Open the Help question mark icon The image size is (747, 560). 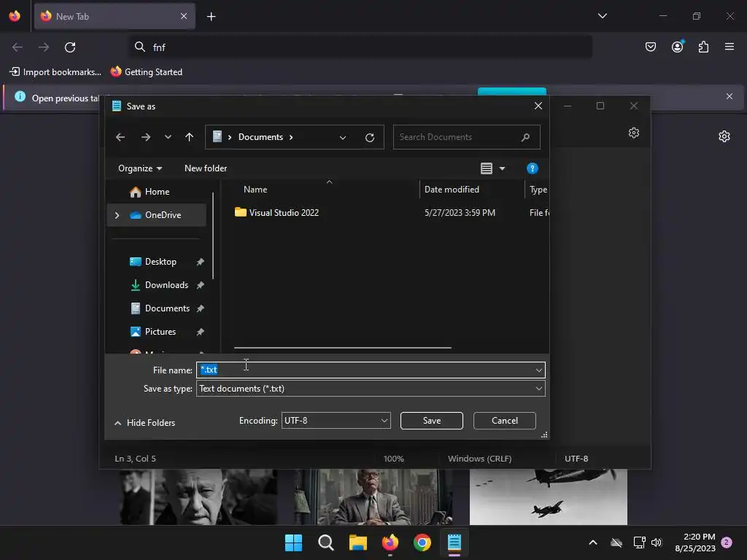pyautogui.click(x=532, y=168)
